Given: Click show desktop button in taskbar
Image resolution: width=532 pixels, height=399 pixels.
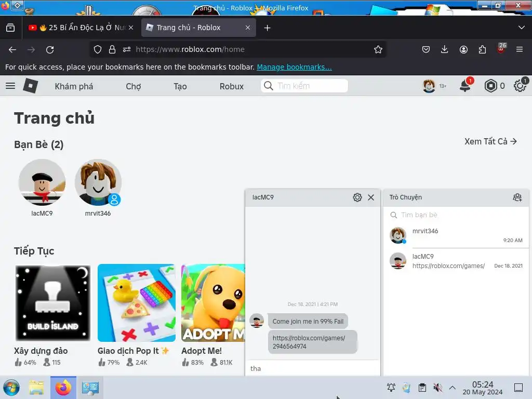Looking at the screenshot, I should click(518, 388).
